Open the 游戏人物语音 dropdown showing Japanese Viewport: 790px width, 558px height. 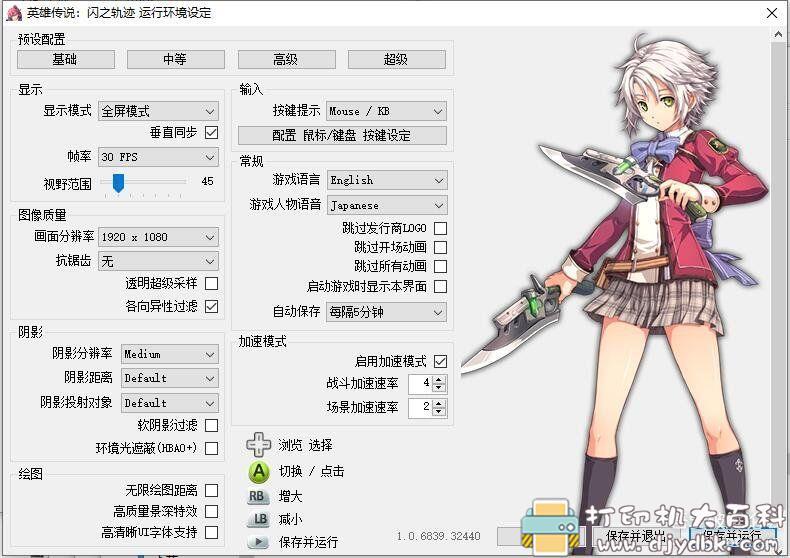(x=386, y=205)
